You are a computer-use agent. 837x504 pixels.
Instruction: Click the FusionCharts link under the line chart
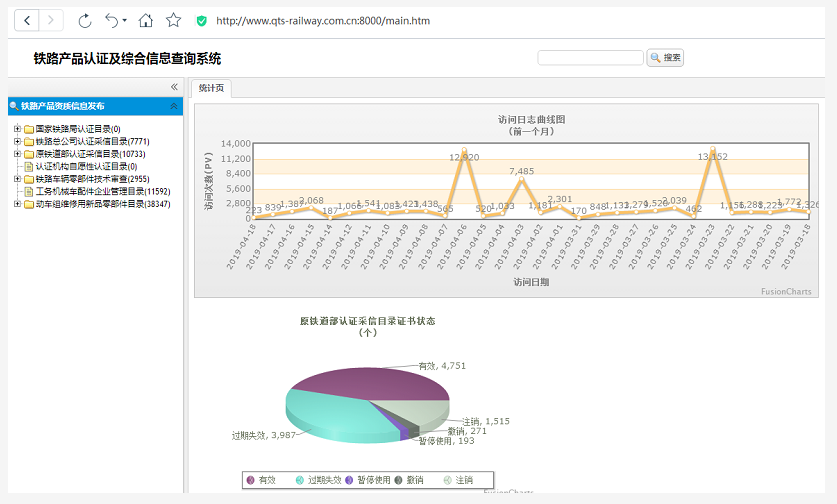tap(786, 292)
